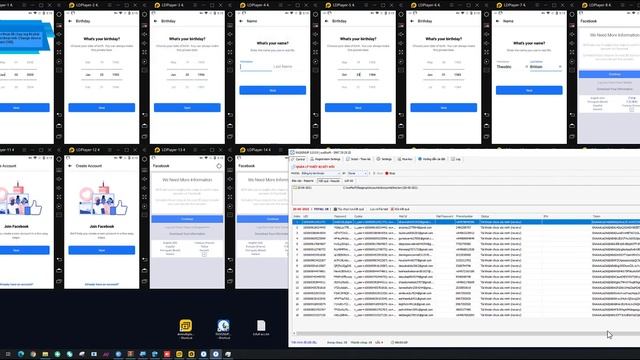This screenshot has width=640, height=360.
Task: Clear the first name field in LDPlayer-7
Action: (x=526, y=67)
